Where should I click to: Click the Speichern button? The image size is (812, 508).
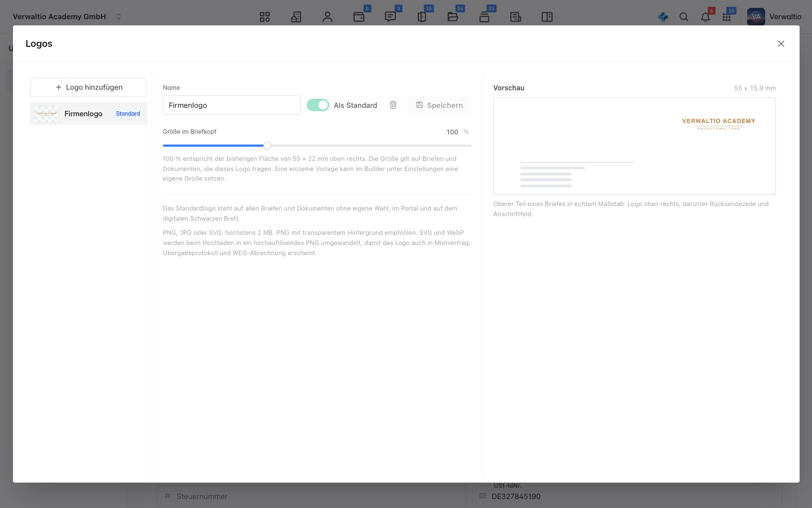tap(439, 105)
